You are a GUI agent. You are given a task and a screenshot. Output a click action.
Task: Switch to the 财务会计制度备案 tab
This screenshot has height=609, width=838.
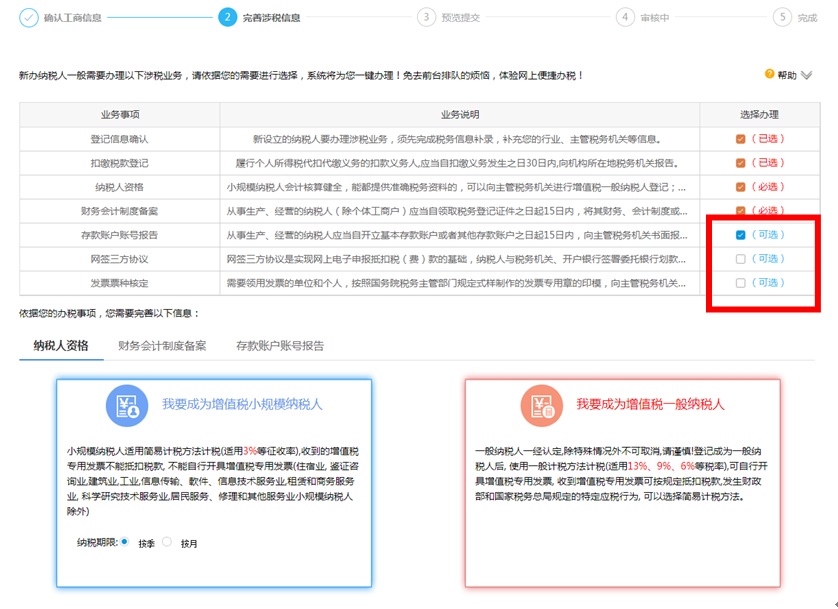(162, 346)
